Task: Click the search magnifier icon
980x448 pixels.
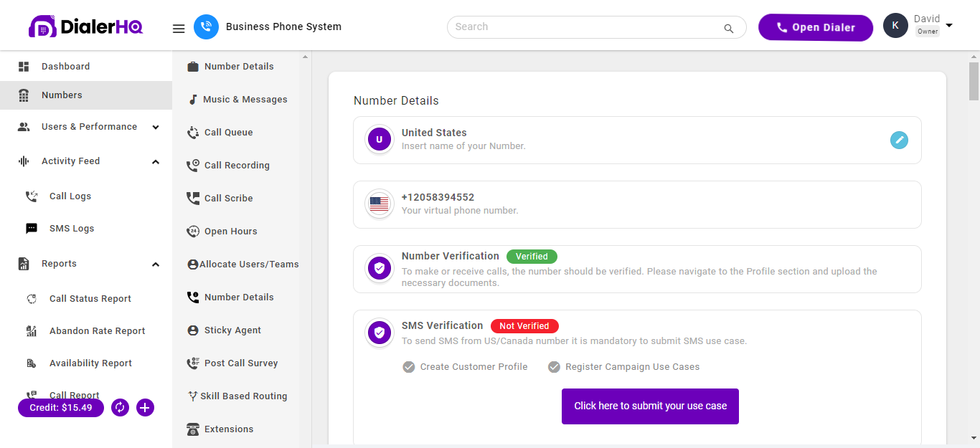Action: [x=728, y=29]
